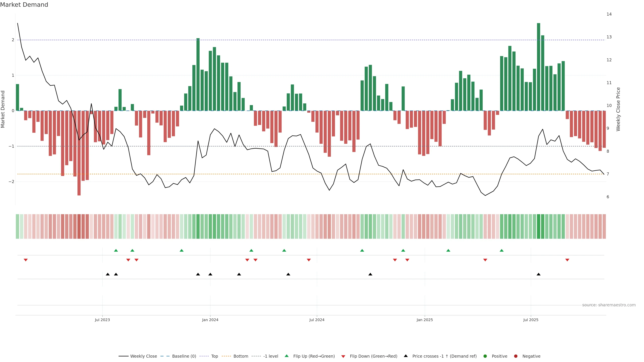Image resolution: width=644 pixels, height=362 pixels.
Task: Toggle the Top dotted line legend entry
Action: pyautogui.click(x=214, y=356)
